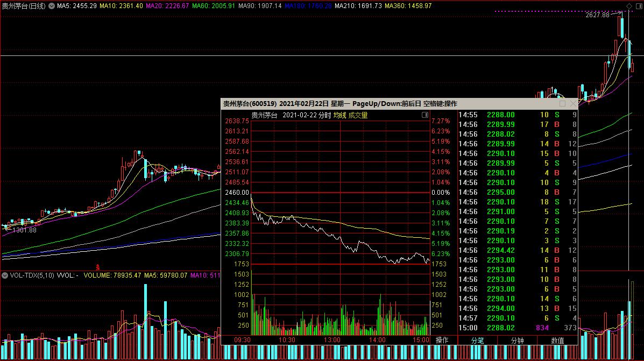Screen dimensions: 644x361
Task: Click the MA5: 2455.29 indicator value
Action: tap(77, 6)
